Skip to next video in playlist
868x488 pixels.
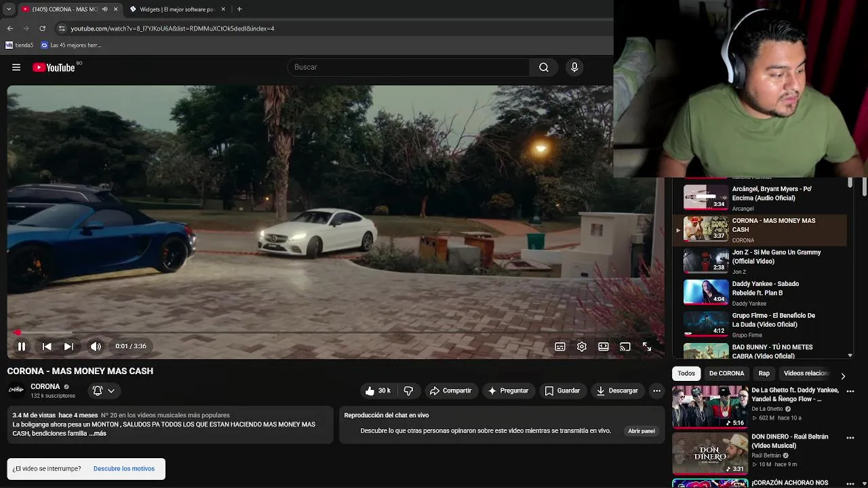point(68,346)
